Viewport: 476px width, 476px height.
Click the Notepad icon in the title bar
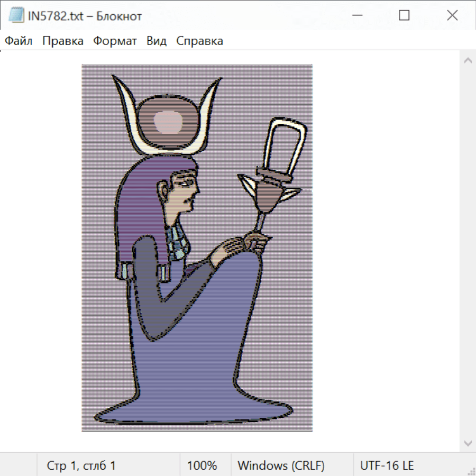(16, 16)
